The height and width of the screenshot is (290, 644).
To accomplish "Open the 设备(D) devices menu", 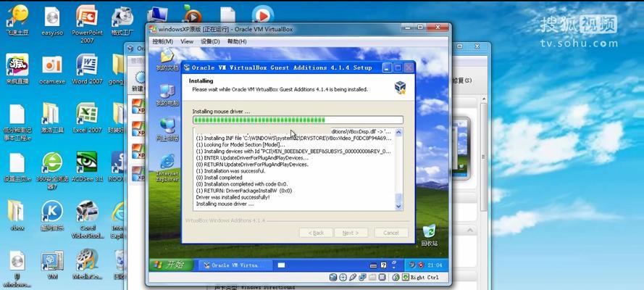I will click(210, 41).
